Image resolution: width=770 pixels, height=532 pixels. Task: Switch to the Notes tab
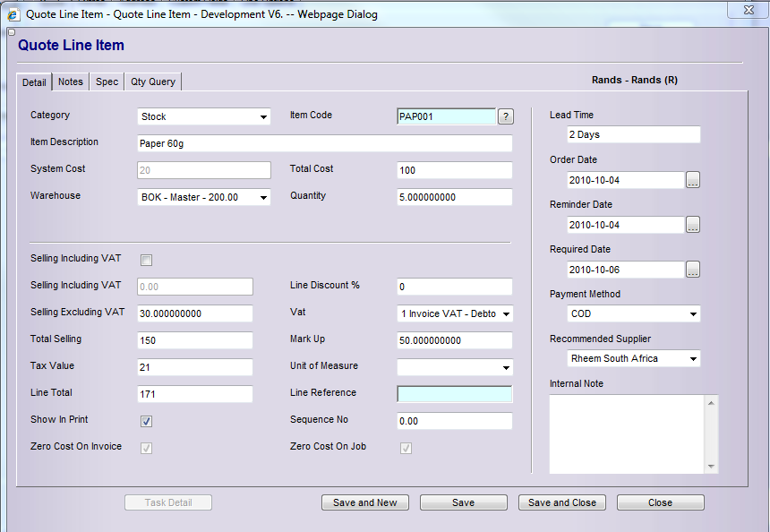71,82
